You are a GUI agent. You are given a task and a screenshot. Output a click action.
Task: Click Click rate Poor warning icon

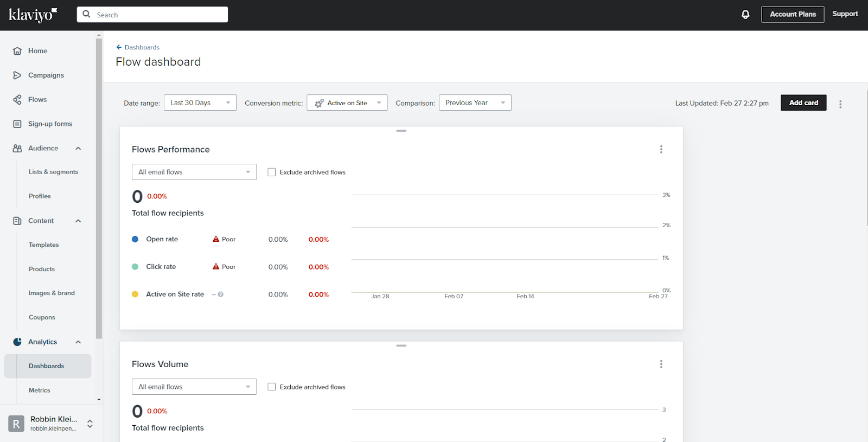[216, 267]
